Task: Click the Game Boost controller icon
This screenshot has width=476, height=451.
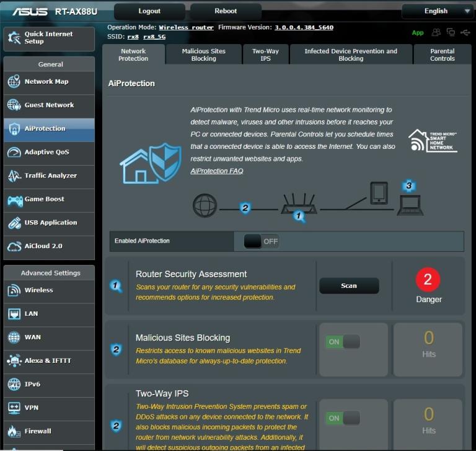Action: pos(15,200)
